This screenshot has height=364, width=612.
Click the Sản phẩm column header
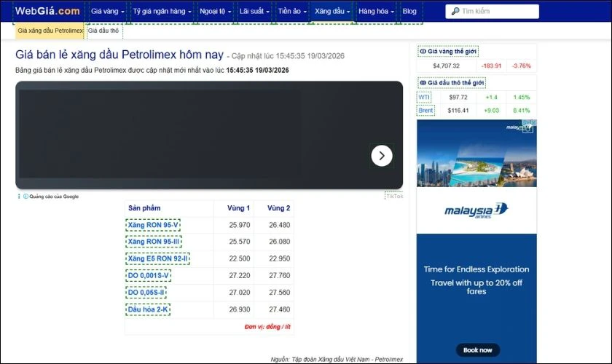pos(144,208)
